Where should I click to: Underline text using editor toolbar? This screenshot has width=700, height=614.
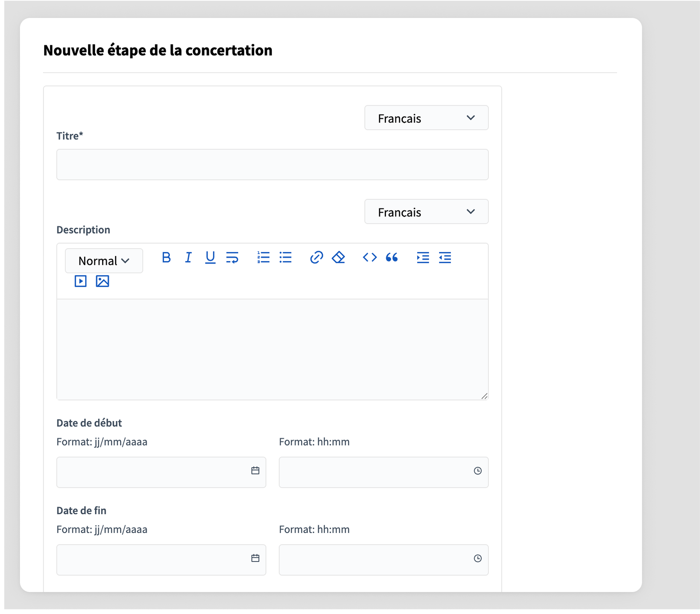210,257
